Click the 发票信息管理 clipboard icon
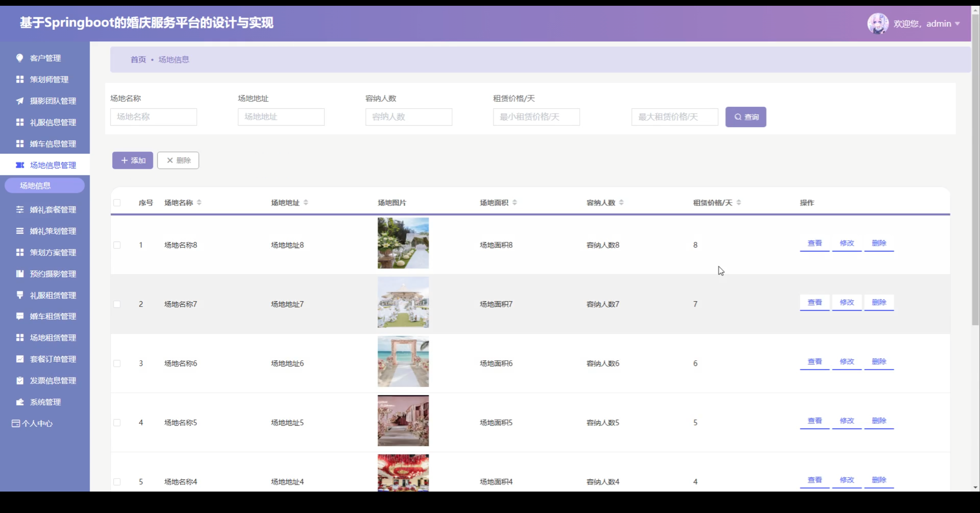This screenshot has width=980, height=513. 20,381
